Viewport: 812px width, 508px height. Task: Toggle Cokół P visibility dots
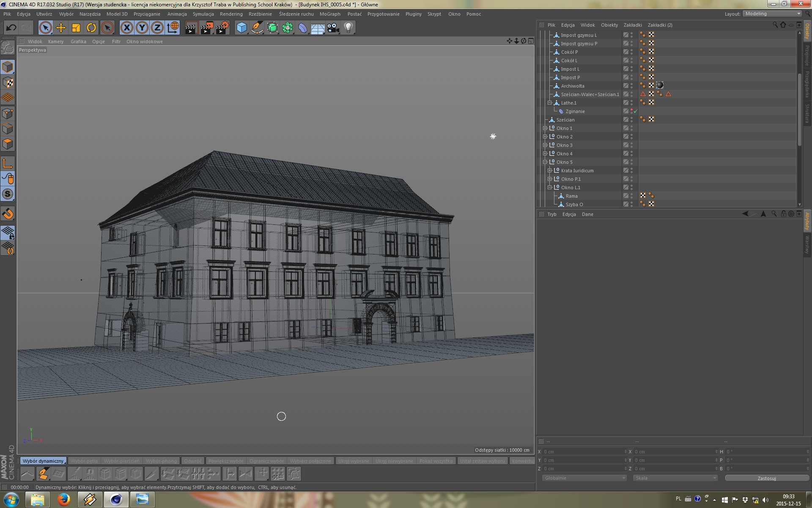[632, 52]
